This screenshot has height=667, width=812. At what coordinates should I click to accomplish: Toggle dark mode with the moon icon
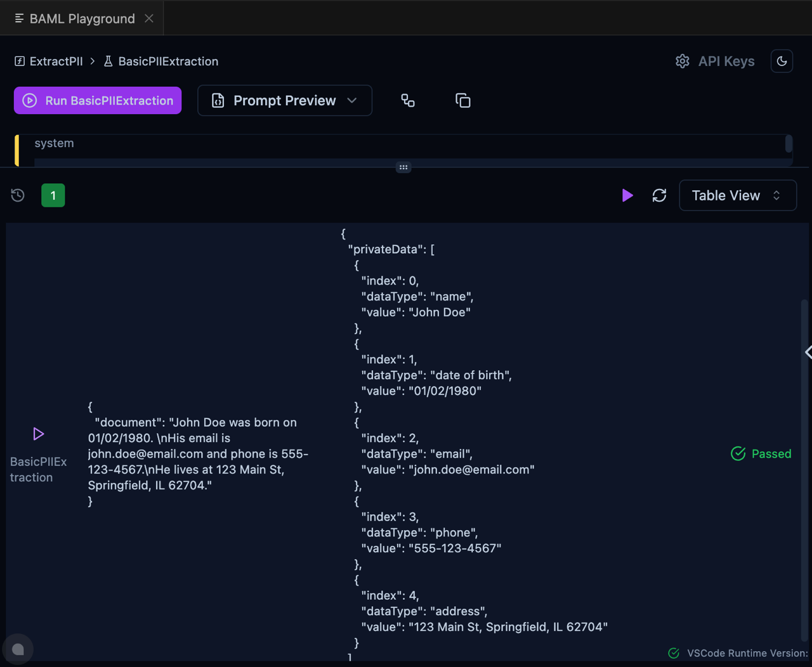point(782,61)
